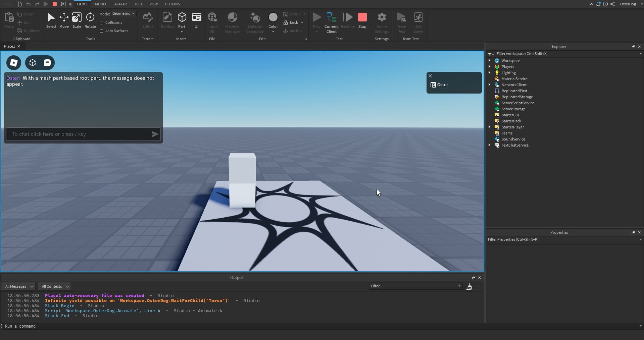644x340 pixels.
Task: Insert a new Part
Action: (x=182, y=17)
